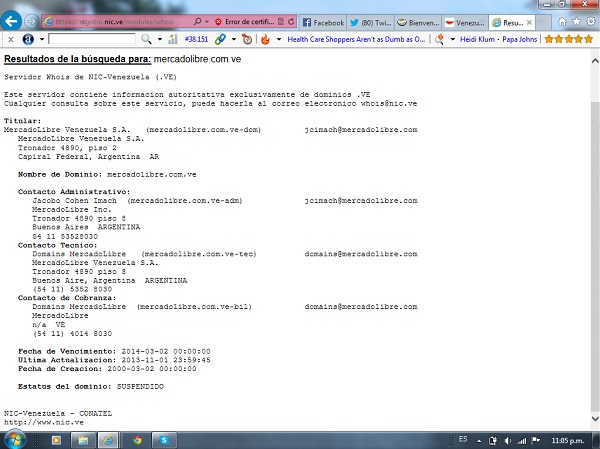This screenshot has width=600, height=449.
Task: Expand the Alexa logo dropdown arrow
Action: click(42, 39)
